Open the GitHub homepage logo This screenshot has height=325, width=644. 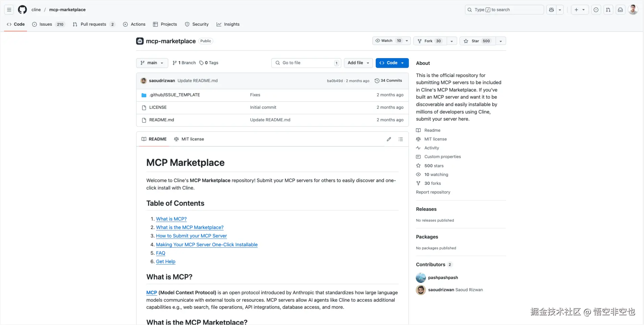[x=22, y=10]
